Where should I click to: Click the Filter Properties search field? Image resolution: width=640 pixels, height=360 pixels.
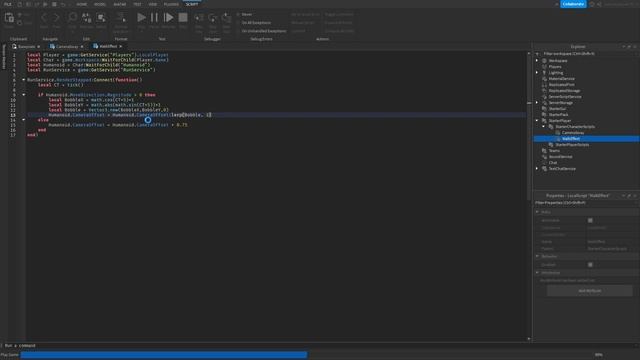pos(586,203)
